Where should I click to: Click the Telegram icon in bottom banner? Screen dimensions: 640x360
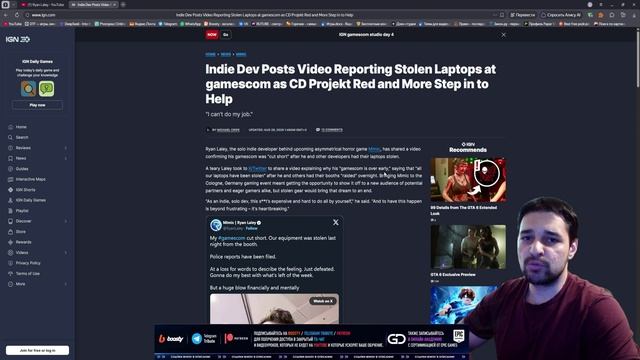[x=197, y=338]
